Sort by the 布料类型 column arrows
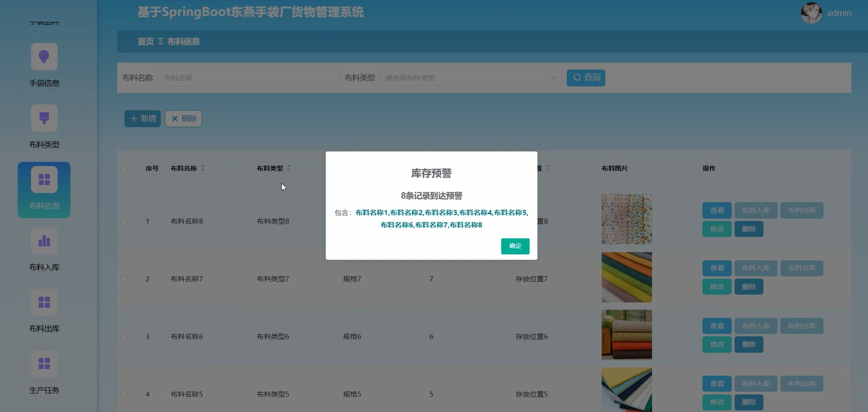This screenshot has height=412, width=868. [289, 168]
